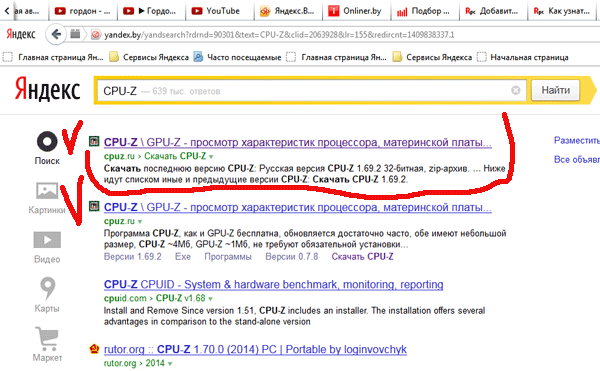Viewport: 600px width, 371px height.
Task: Clear the search query with the X icon
Action: pyautogui.click(x=515, y=90)
